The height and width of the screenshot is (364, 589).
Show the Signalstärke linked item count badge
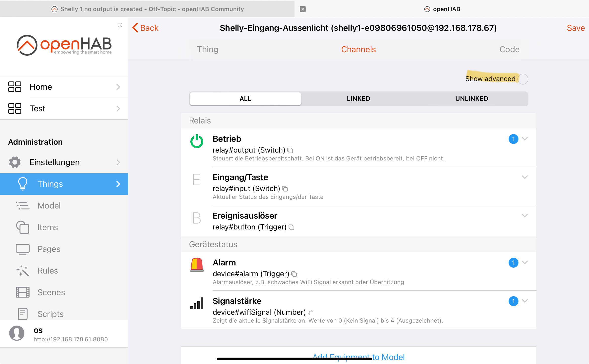pyautogui.click(x=513, y=301)
